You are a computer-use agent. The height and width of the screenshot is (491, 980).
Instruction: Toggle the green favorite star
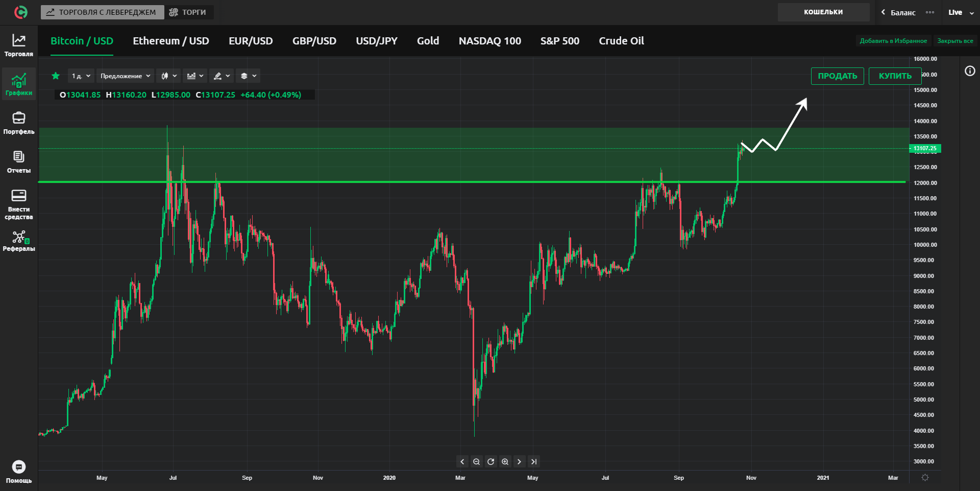tap(56, 76)
